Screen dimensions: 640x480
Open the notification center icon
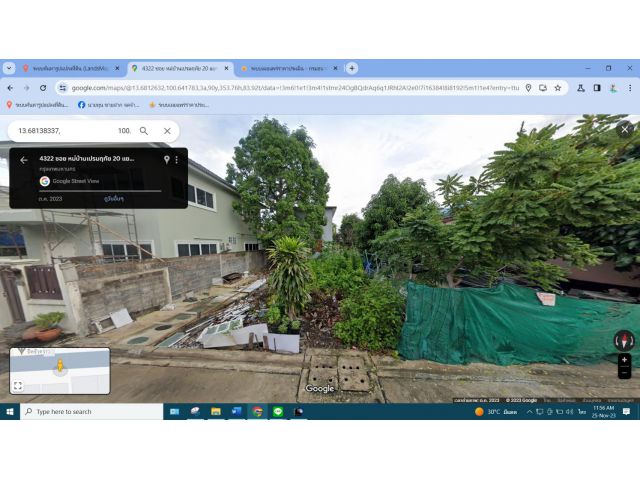[627, 412]
